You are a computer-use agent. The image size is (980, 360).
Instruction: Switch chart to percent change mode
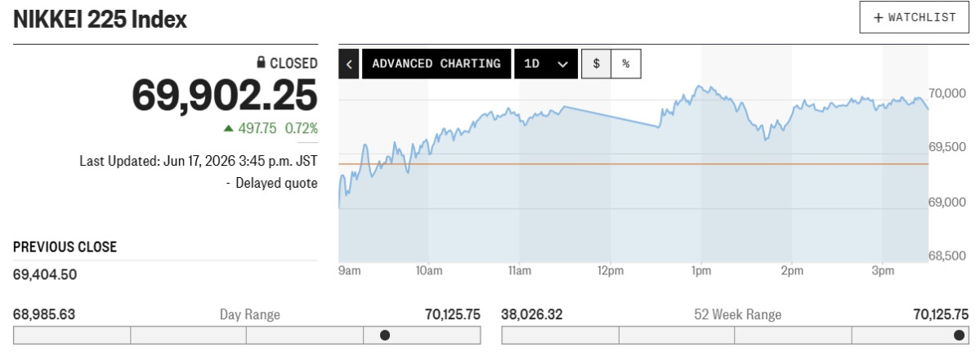(x=626, y=64)
